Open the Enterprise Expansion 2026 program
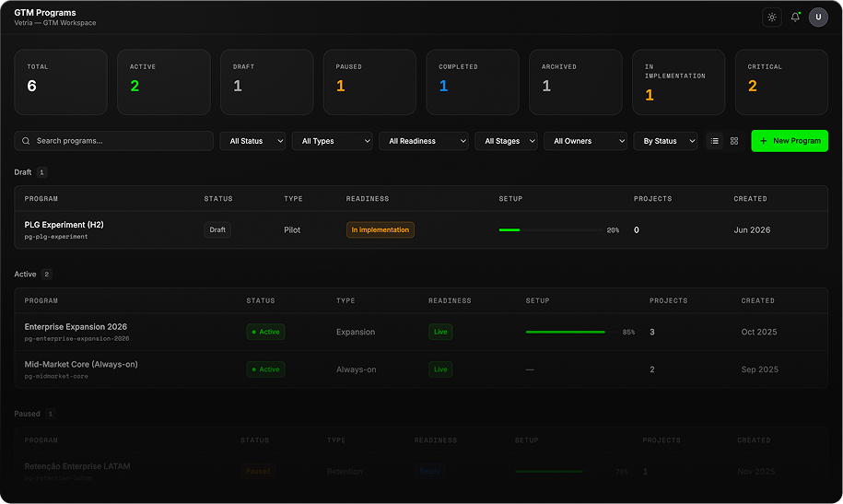Screen dimensions: 843x504 [76, 327]
